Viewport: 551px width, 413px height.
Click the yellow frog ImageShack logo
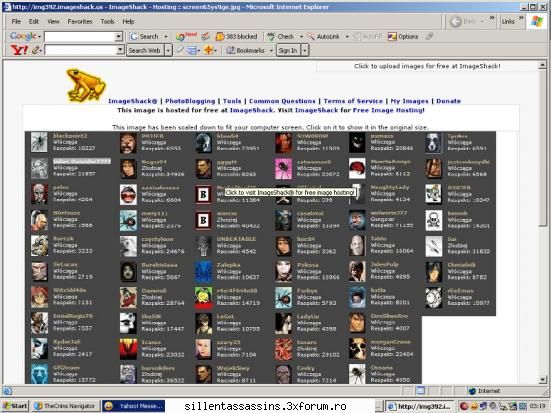click(x=85, y=85)
